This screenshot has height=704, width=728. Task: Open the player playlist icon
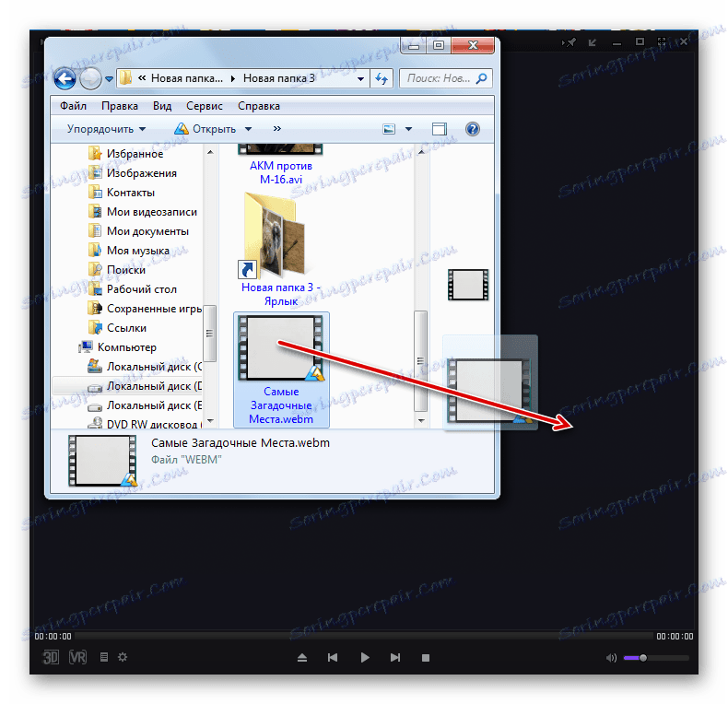pos(104,657)
